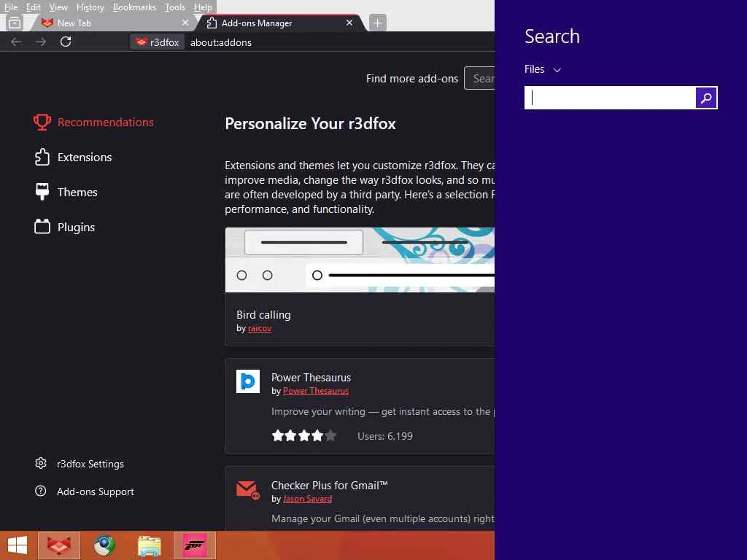Click the Themes paintbrush icon

click(x=42, y=192)
